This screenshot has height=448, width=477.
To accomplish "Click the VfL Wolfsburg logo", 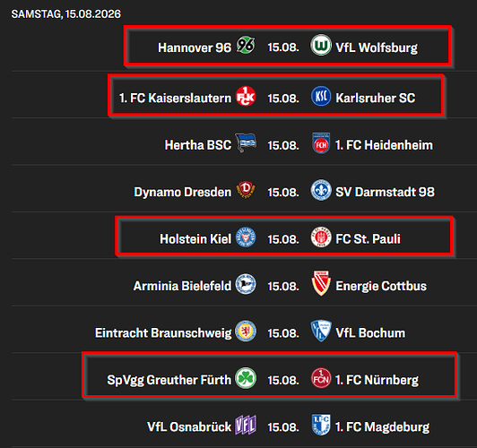I will click(x=321, y=46).
